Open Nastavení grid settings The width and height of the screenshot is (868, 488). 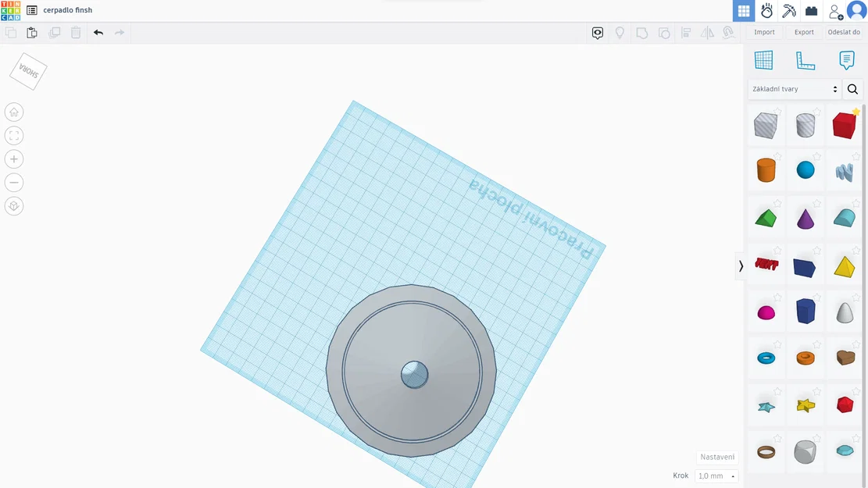[717, 457]
